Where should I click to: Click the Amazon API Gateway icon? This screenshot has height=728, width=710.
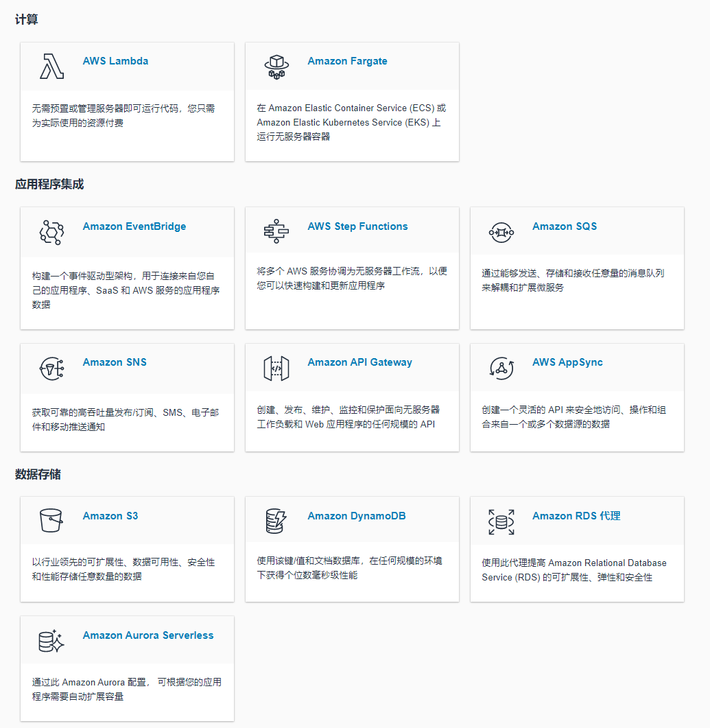[x=276, y=368]
